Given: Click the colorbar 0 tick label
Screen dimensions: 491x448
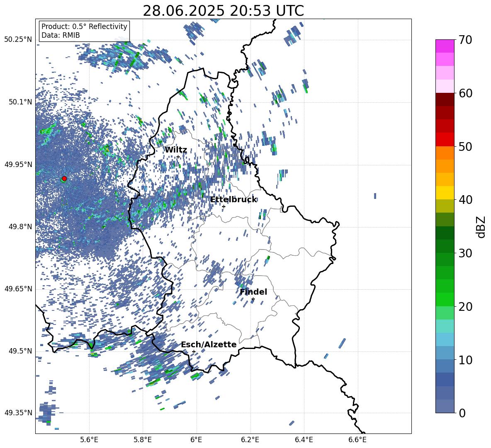Looking at the screenshot, I should (462, 413).
